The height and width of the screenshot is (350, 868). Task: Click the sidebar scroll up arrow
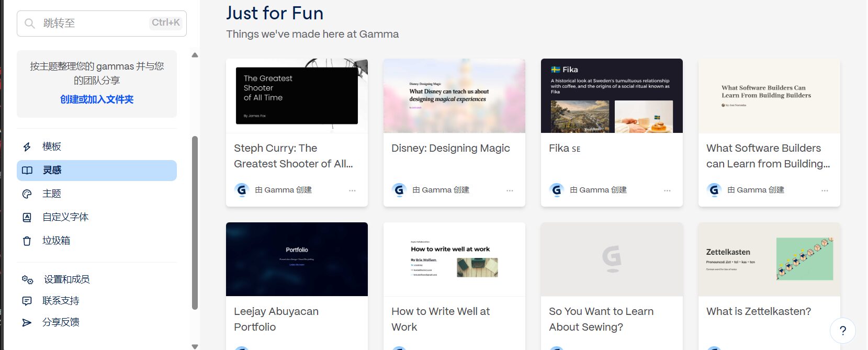(x=195, y=55)
